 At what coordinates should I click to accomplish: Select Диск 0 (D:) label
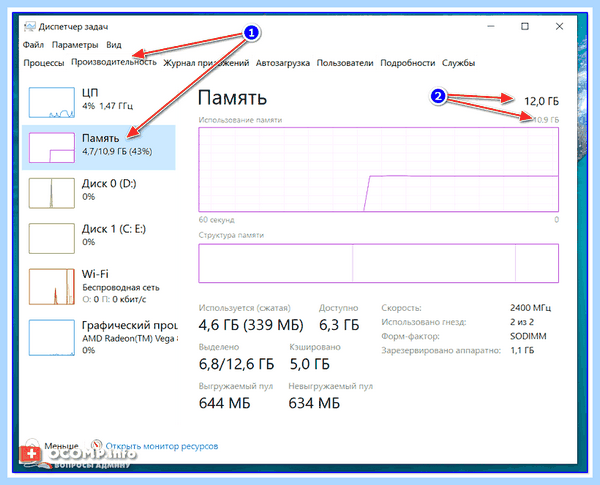(109, 184)
